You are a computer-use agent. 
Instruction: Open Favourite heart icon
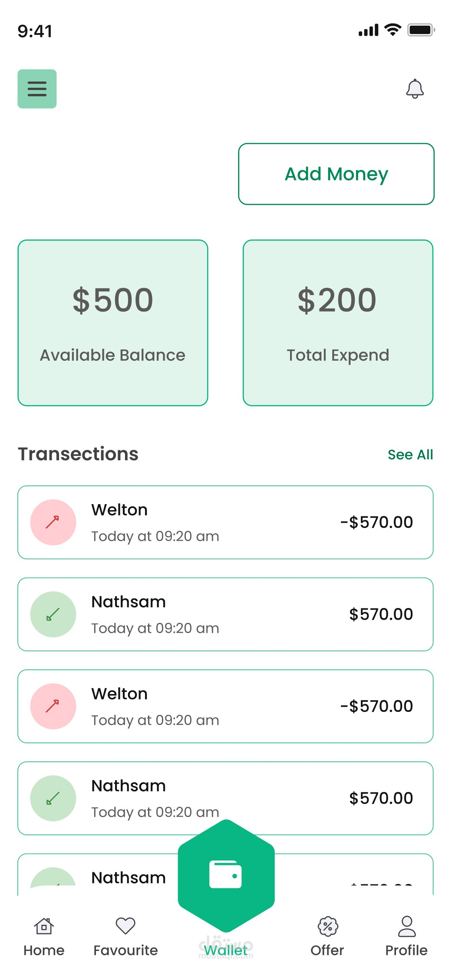pos(125,926)
